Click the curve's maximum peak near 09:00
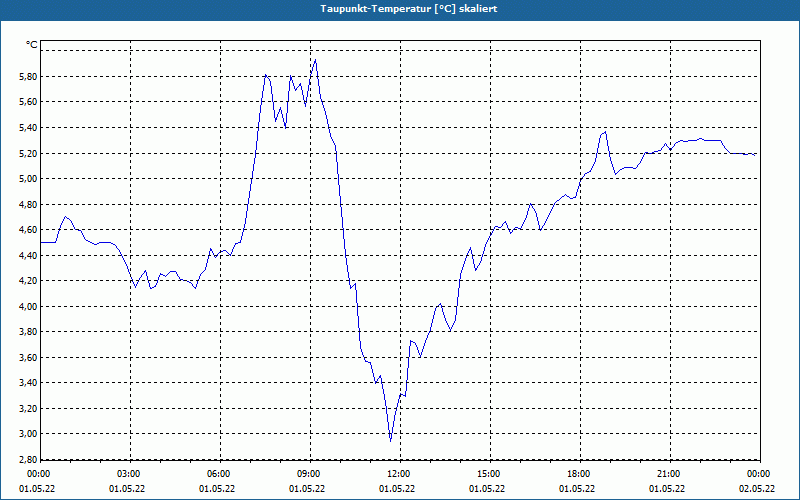Image resolution: width=800 pixels, height=500 pixels. pyautogui.click(x=315, y=60)
